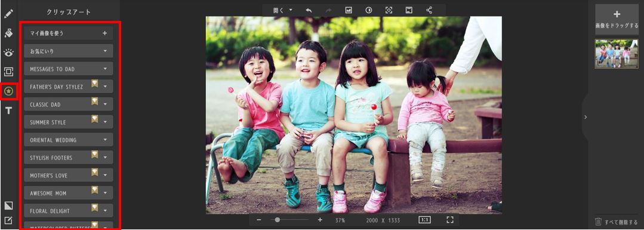644x230 pixels.
Task: Expand the ORIENTAL WEDDING dropdown arrow
Action: pos(105,139)
